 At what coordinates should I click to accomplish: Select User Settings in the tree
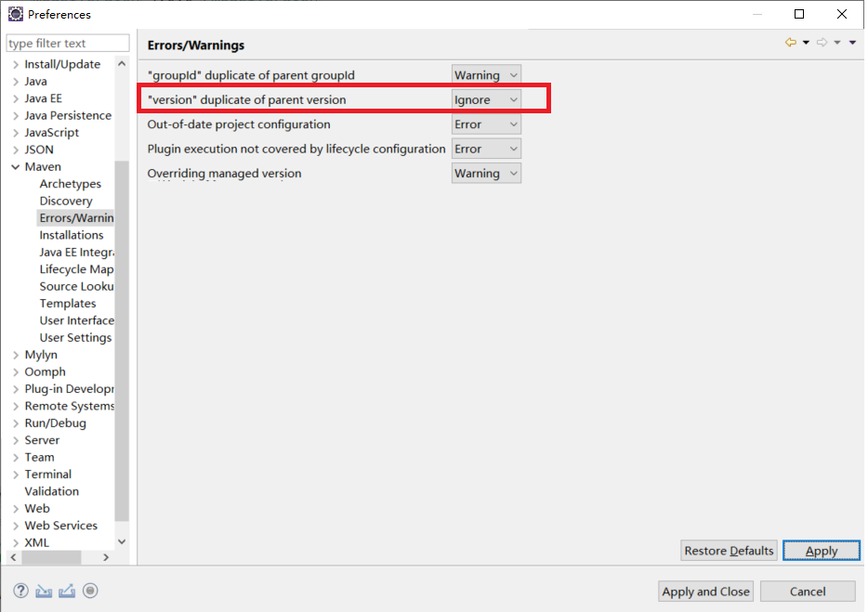[75, 338]
